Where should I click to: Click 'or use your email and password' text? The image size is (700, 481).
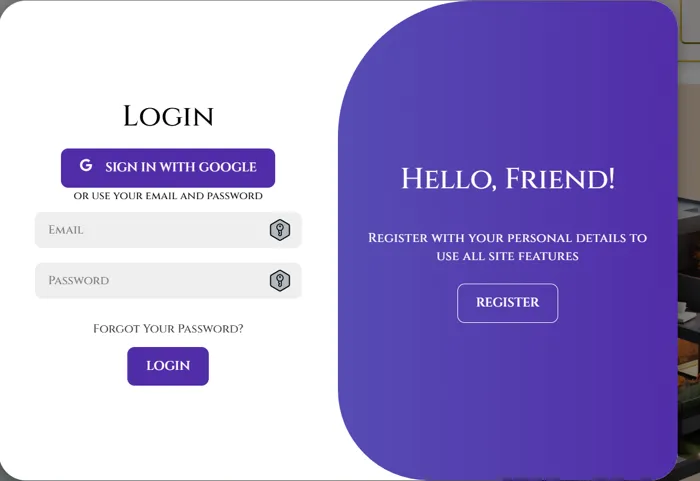coord(168,196)
